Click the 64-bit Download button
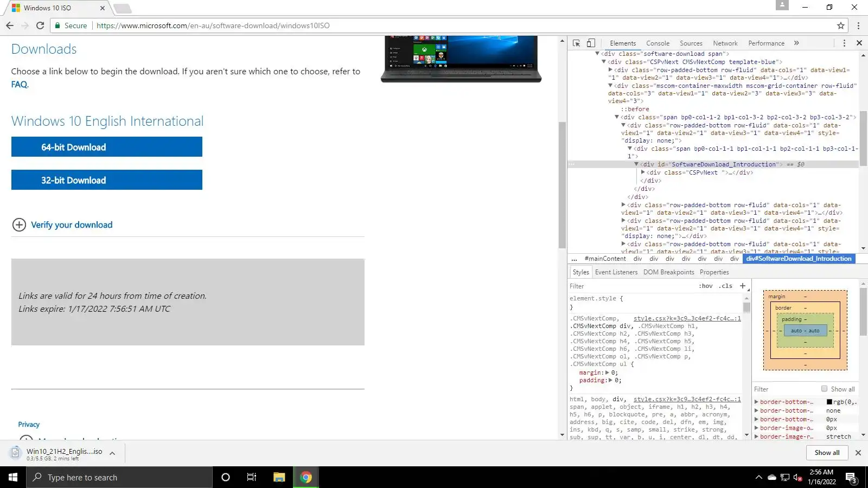The height and width of the screenshot is (488, 868). pos(107,147)
